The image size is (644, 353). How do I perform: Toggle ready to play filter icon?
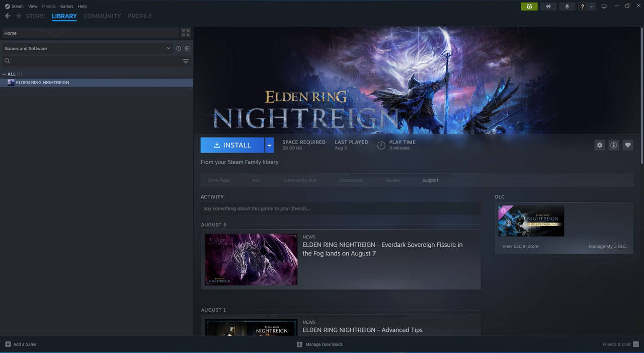(187, 48)
